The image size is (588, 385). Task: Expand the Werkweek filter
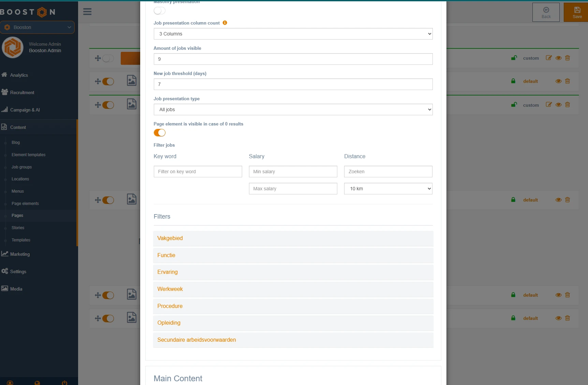coord(293,289)
